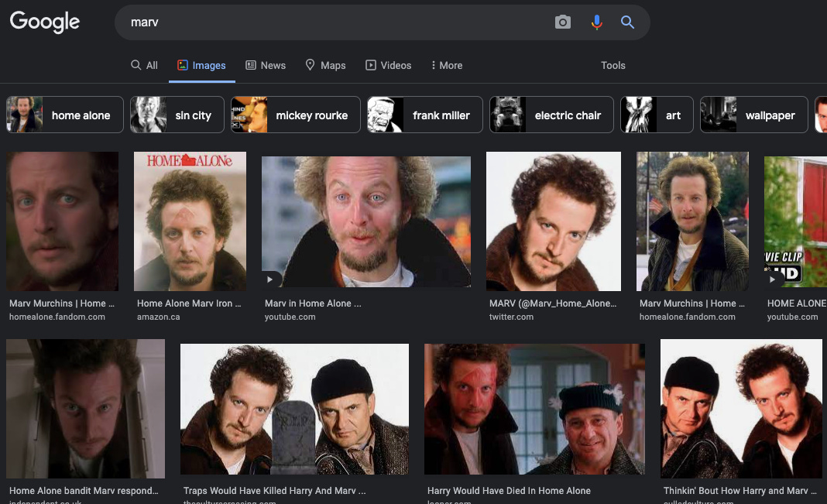The height and width of the screenshot is (504, 827).
Task: Open first Marv Murchins close-up thumbnail
Action: tap(62, 221)
